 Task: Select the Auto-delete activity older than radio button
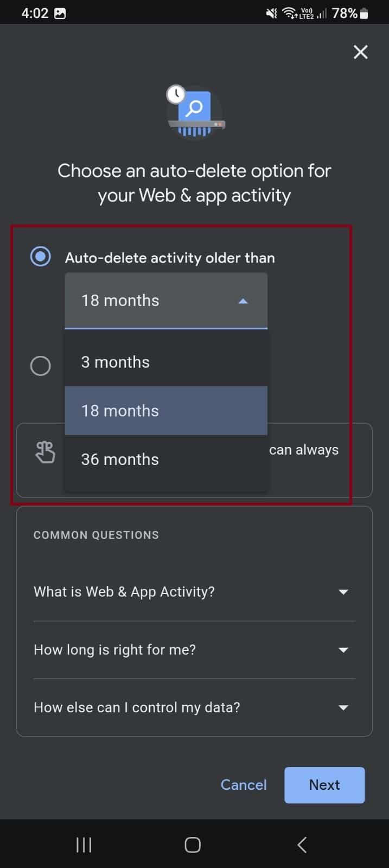point(40,256)
